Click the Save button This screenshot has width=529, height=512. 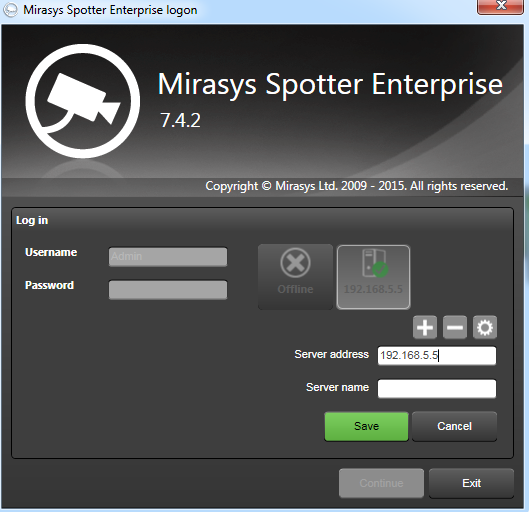click(366, 426)
